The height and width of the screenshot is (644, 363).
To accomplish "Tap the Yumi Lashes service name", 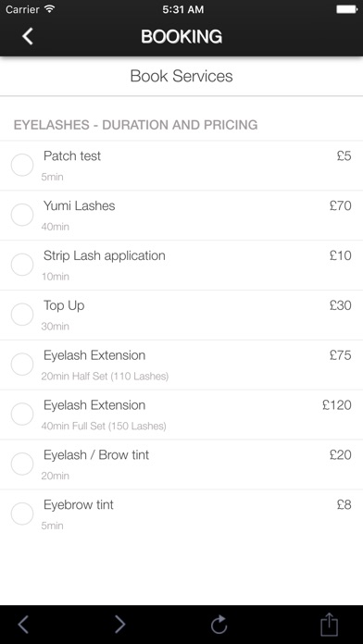I will pos(80,205).
